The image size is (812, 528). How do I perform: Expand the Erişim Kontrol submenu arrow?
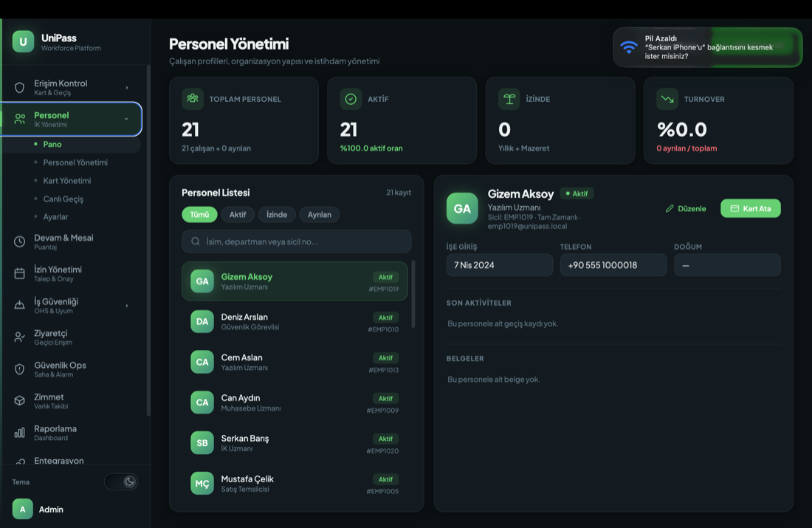coord(127,88)
